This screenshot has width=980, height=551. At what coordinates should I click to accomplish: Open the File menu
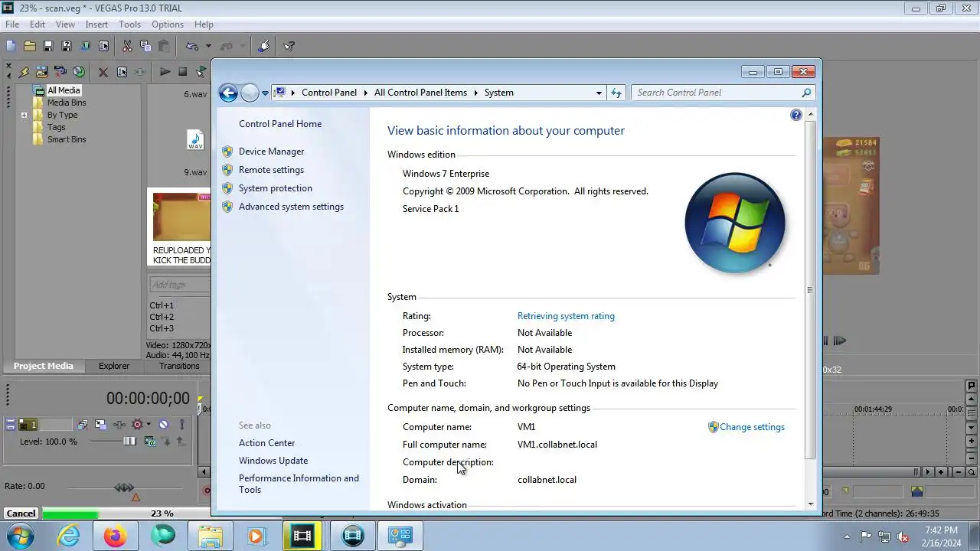[12, 24]
